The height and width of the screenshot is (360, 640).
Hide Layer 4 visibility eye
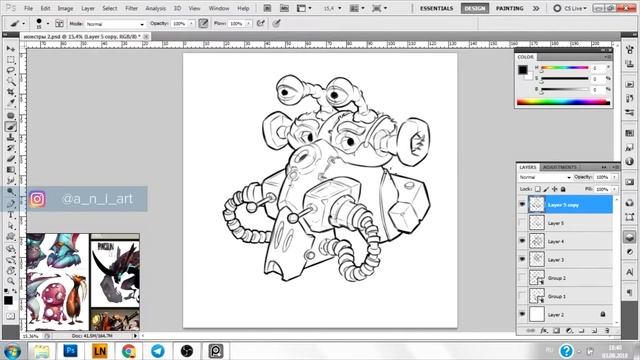click(522, 241)
